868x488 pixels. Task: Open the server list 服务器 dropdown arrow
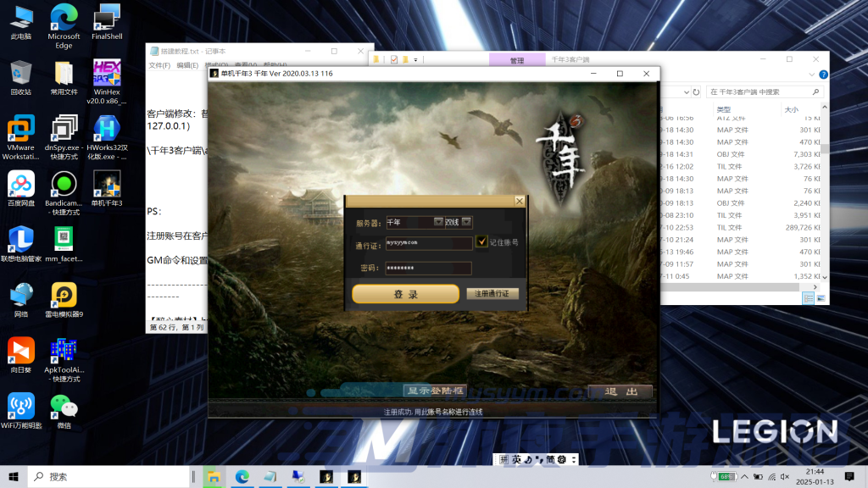point(438,222)
